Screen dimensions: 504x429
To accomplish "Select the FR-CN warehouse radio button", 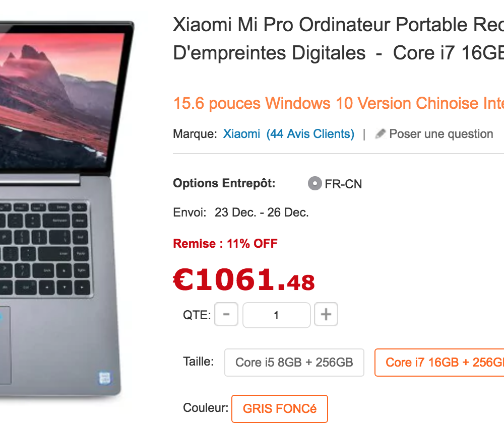I will 314,183.
